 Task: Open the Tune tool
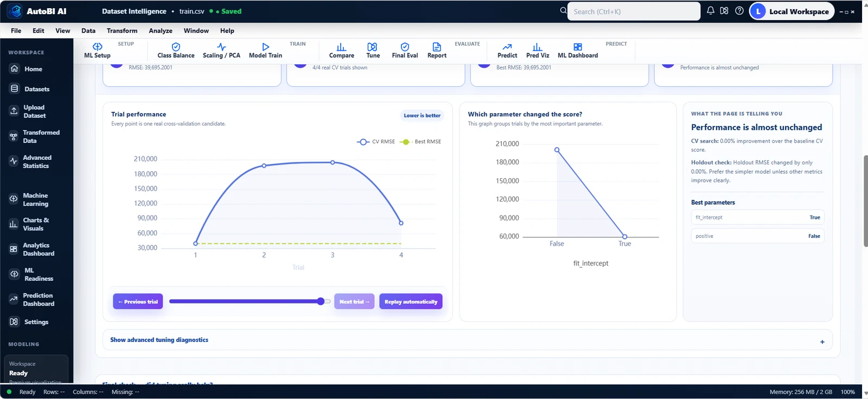pos(373,50)
